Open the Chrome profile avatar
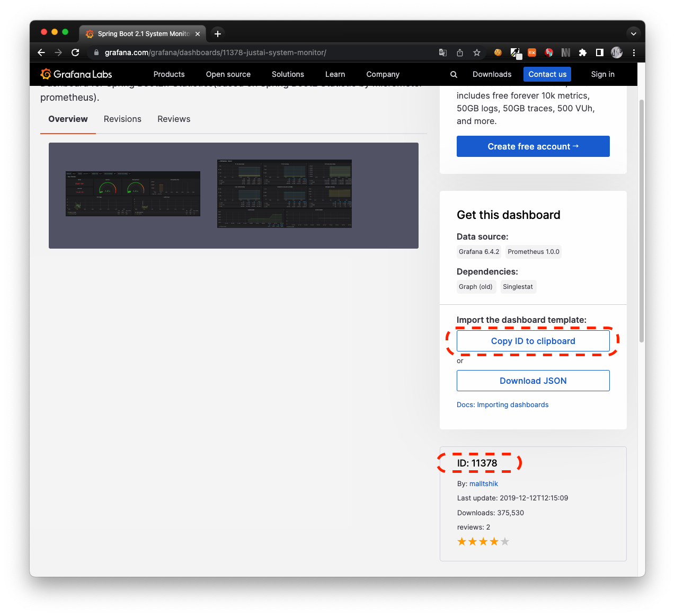The image size is (675, 616). 617,52
